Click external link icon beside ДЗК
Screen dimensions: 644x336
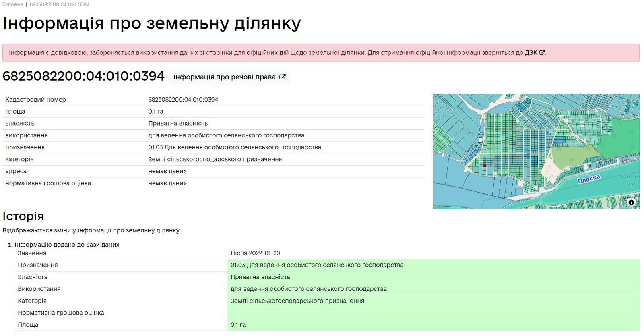(x=542, y=52)
